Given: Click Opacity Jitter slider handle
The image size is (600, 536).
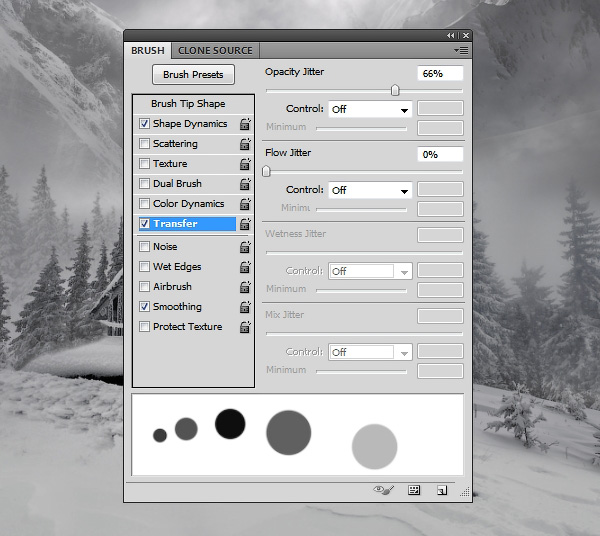Looking at the screenshot, I should 395,90.
